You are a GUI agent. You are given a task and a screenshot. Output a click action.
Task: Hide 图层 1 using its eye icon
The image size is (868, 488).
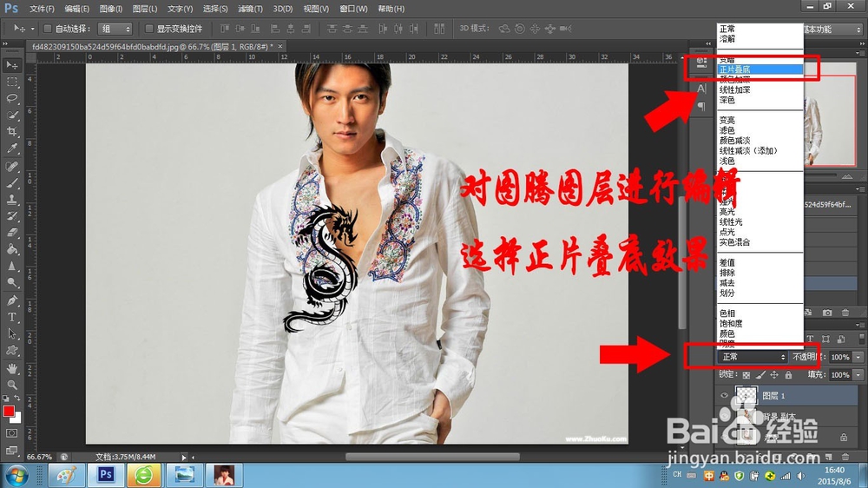tap(724, 395)
